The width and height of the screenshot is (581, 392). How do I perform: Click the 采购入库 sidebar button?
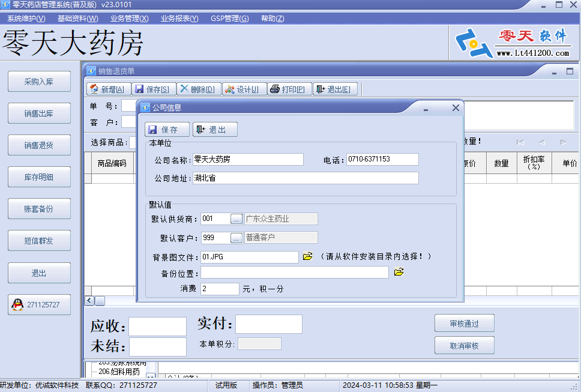pyautogui.click(x=39, y=82)
